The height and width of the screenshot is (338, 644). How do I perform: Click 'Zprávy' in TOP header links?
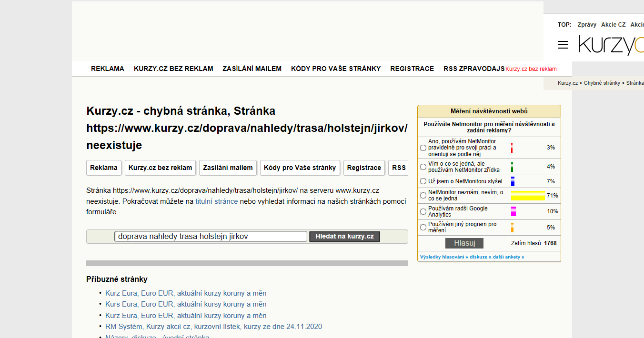587,25
